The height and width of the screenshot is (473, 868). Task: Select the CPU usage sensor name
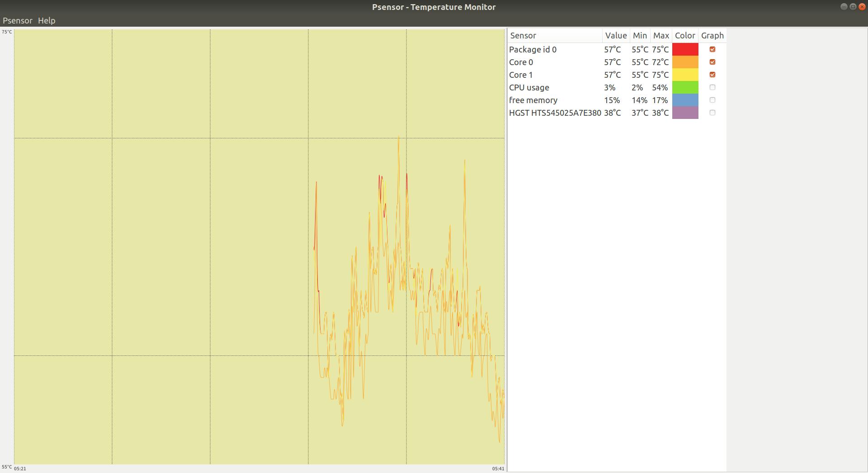[x=529, y=87]
